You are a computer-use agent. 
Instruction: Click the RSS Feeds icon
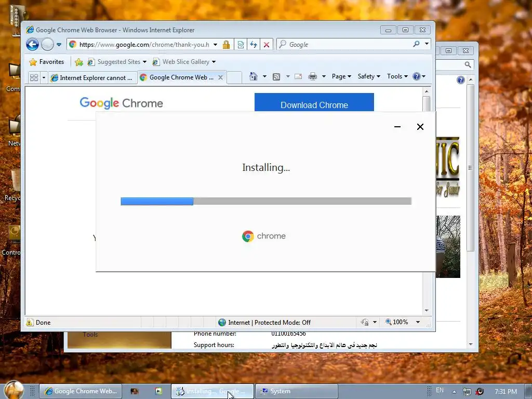pos(276,77)
